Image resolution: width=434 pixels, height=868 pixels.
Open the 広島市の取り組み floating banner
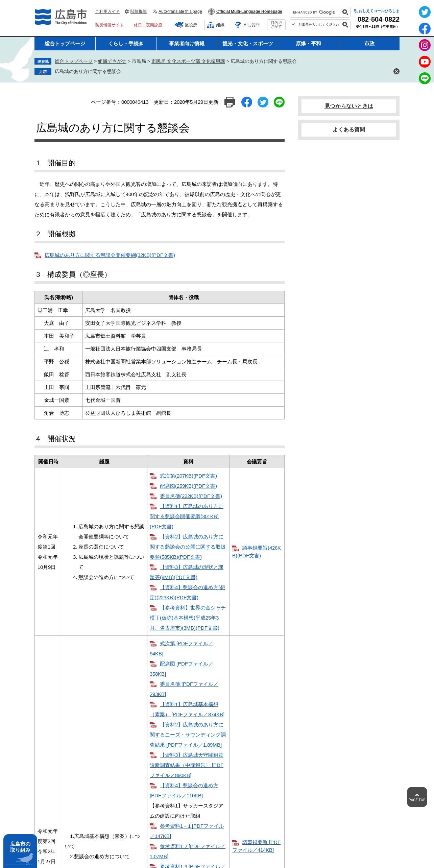coord(20,851)
